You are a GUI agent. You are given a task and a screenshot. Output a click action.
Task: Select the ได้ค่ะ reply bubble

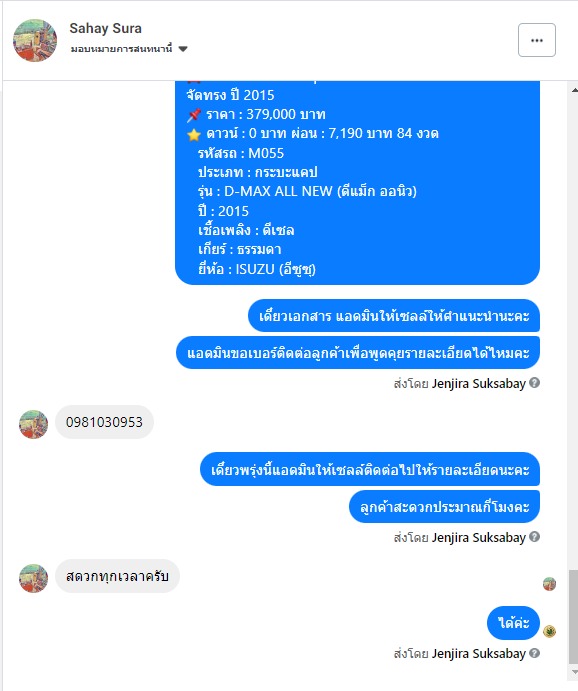[x=513, y=623]
